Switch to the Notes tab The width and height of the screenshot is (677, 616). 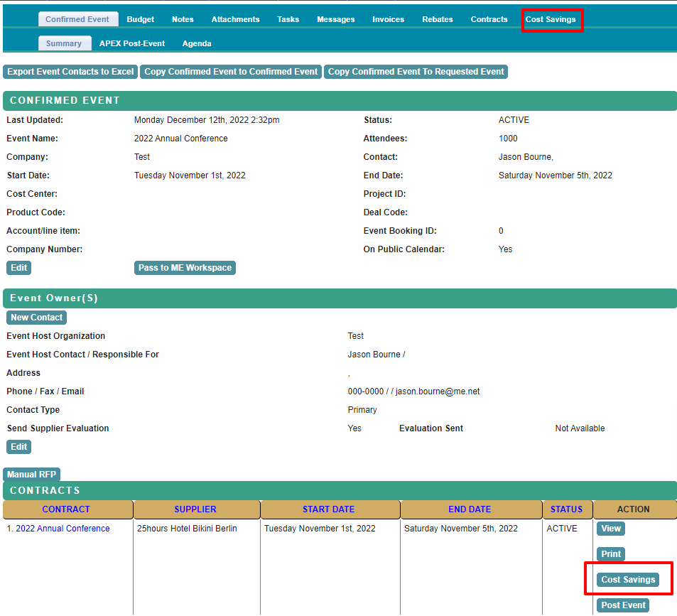pos(183,19)
